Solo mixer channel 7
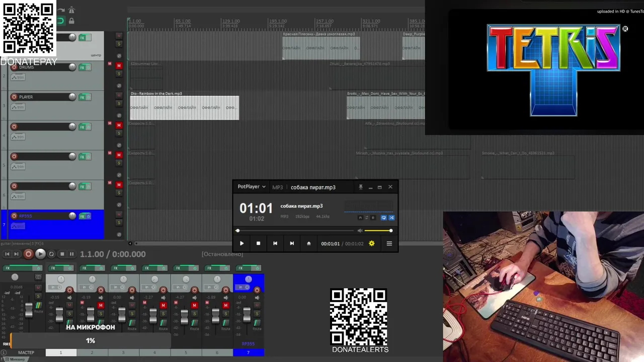 [x=257, y=314]
